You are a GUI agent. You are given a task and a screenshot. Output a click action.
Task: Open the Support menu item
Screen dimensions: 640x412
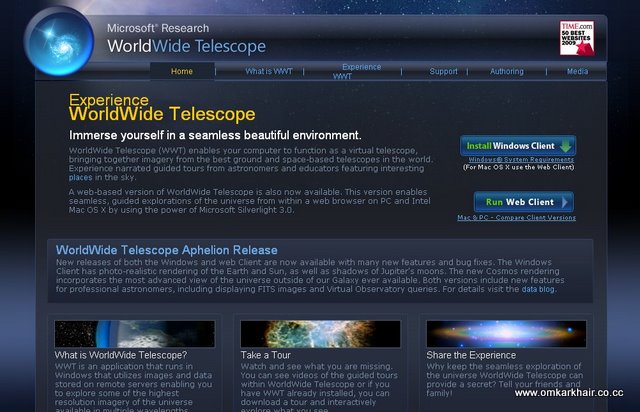(x=443, y=71)
